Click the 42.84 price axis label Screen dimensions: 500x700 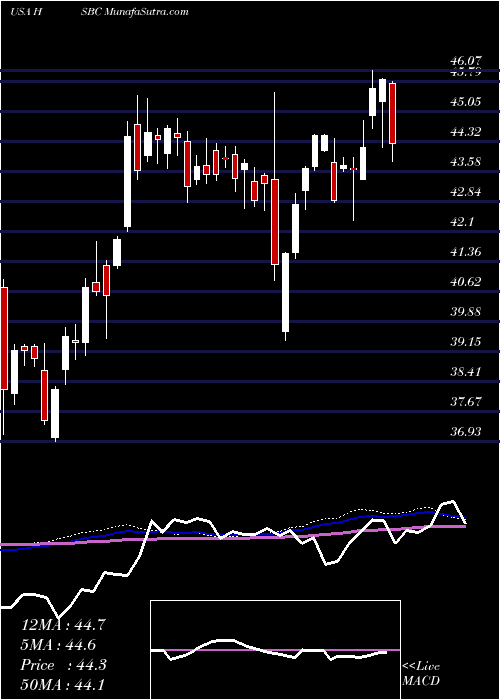[465, 192]
